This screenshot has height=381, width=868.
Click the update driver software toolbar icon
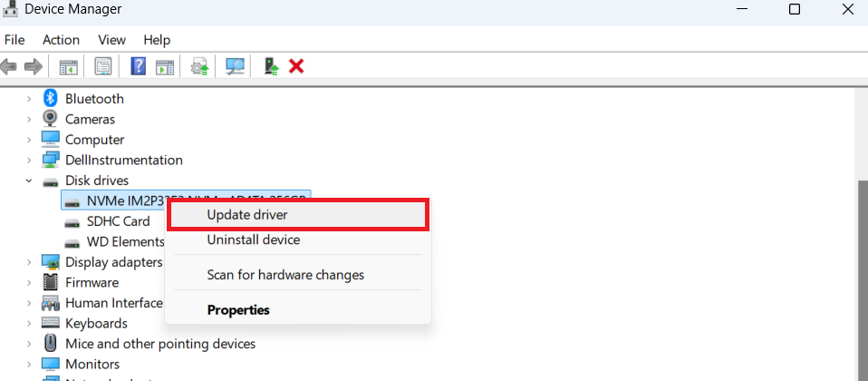199,66
